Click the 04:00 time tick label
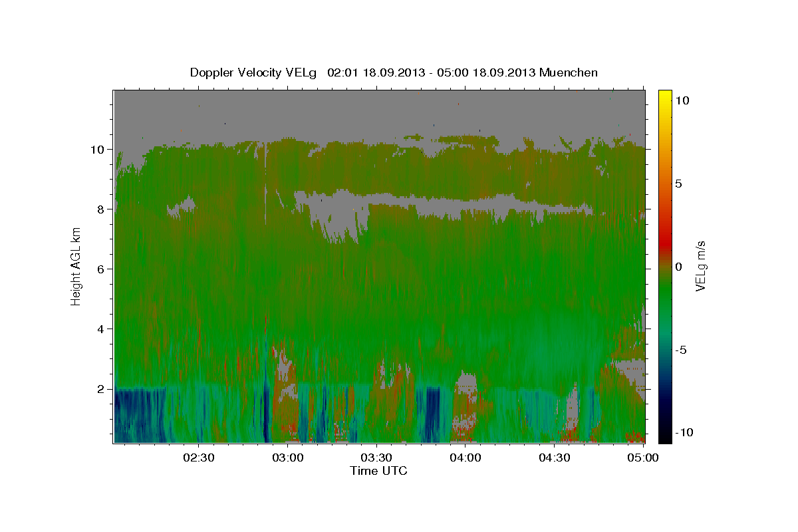Screen dimensions: 798x532 465,457
